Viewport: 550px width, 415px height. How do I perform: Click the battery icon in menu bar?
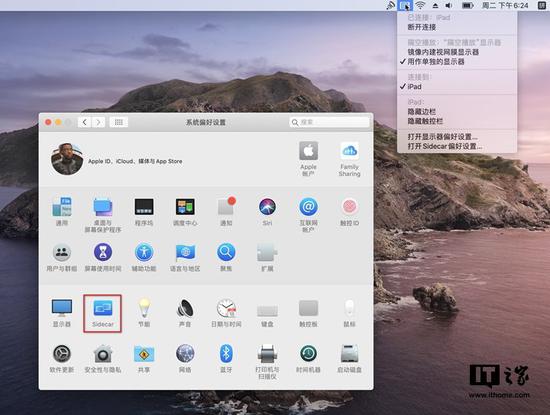point(468,5)
